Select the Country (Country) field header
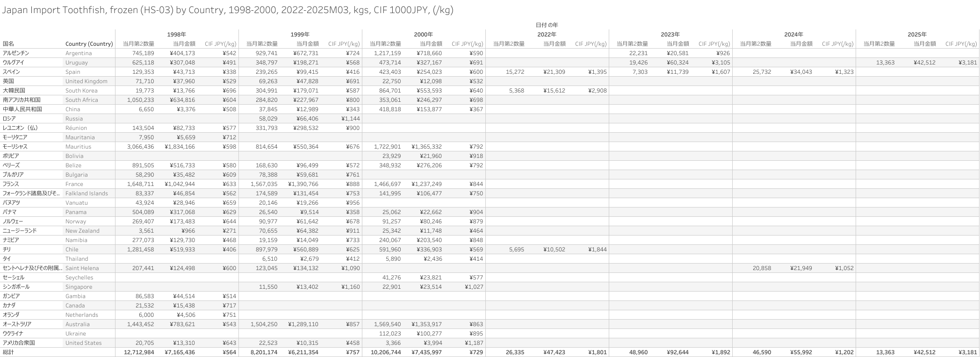Screen dimensions: 980x357 point(89,44)
